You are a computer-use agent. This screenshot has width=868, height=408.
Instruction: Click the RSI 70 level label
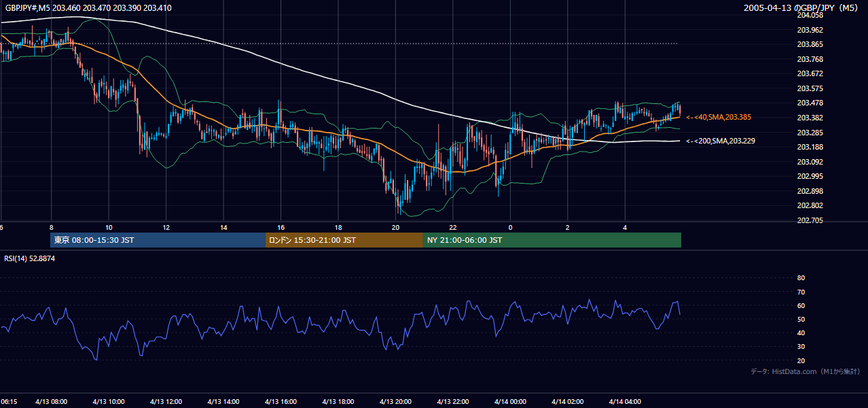pyautogui.click(x=801, y=292)
